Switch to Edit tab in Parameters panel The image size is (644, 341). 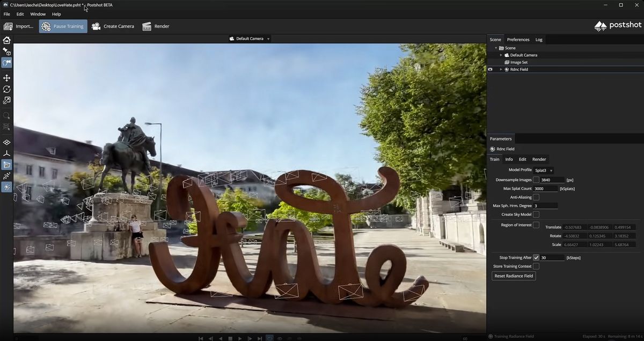[x=522, y=159]
